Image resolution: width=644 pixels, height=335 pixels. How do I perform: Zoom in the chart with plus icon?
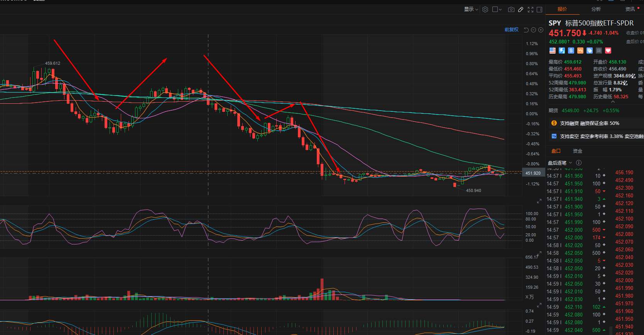pyautogui.click(x=541, y=30)
